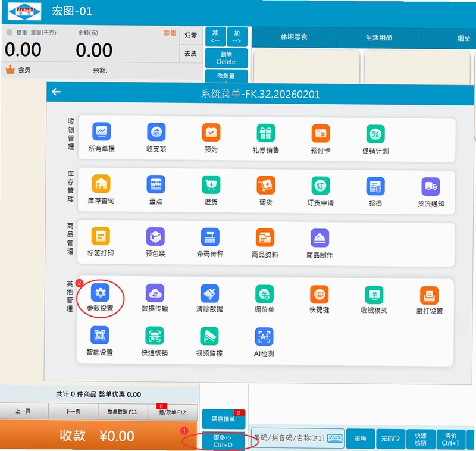This screenshot has height=451, width=476.
Task: Focus the barcode/pinyin search field
Action: click(x=297, y=438)
